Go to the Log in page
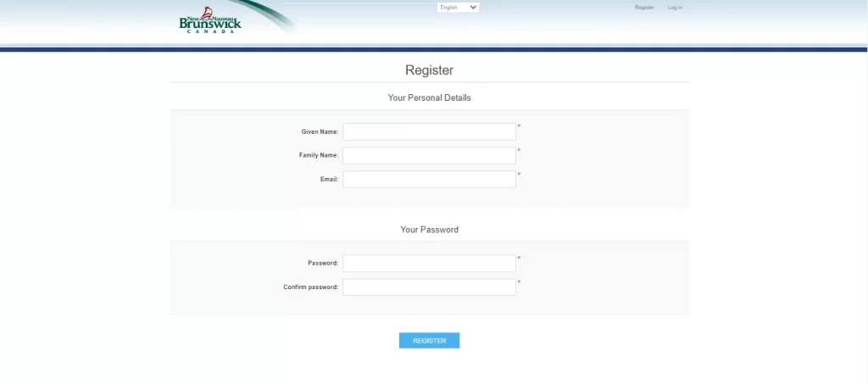 click(x=675, y=8)
